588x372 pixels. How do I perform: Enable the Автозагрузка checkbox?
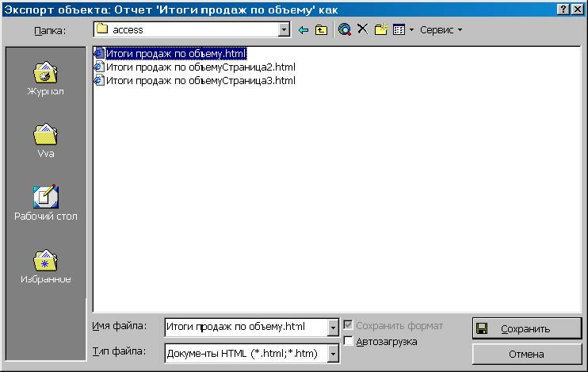[349, 341]
